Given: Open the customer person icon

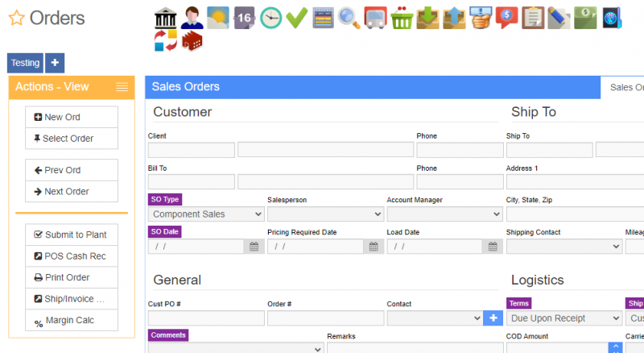Looking at the screenshot, I should click(x=192, y=17).
